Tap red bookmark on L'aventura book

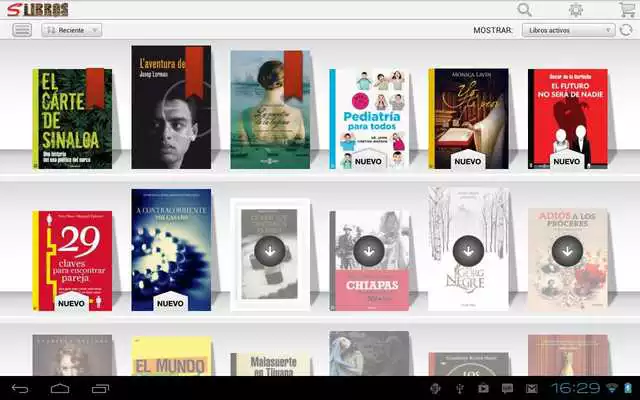pos(194,72)
